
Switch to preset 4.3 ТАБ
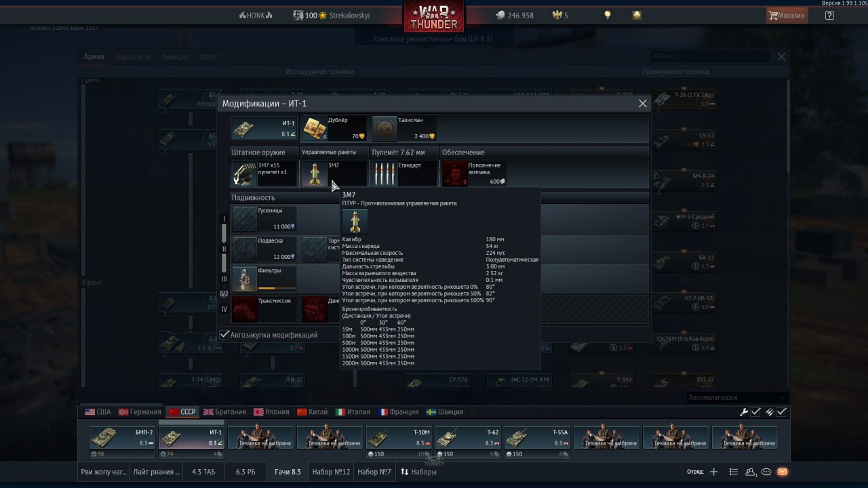(204, 472)
